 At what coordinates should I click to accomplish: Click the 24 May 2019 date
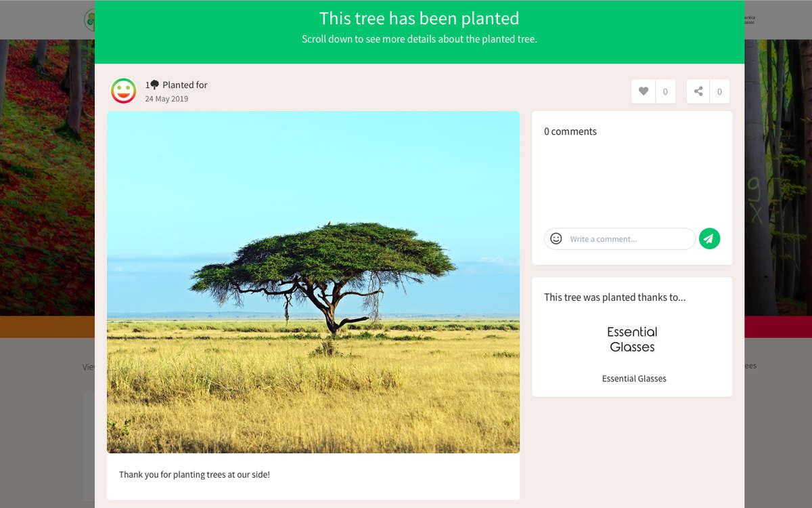tap(166, 99)
